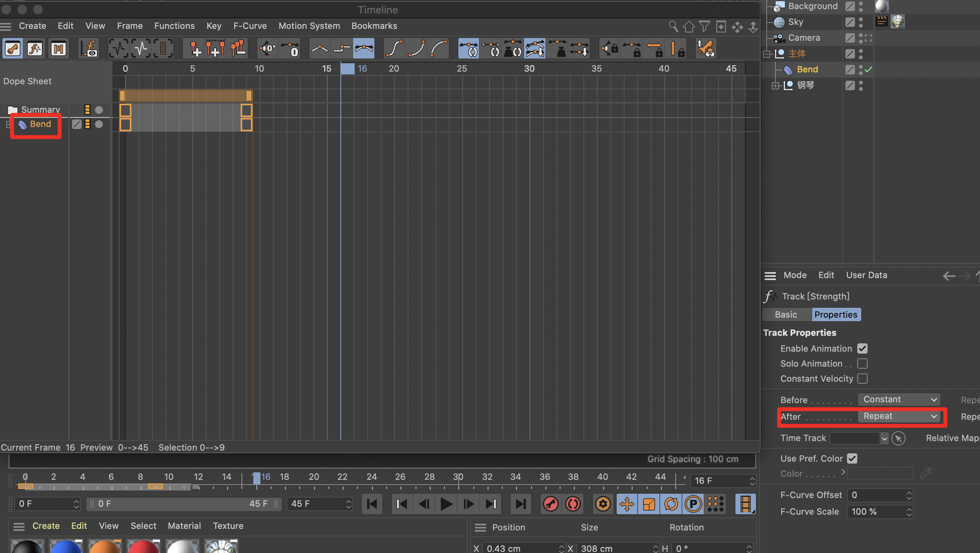This screenshot has height=553, width=980.
Task: Click the Timeline home icon
Action: tap(689, 26)
